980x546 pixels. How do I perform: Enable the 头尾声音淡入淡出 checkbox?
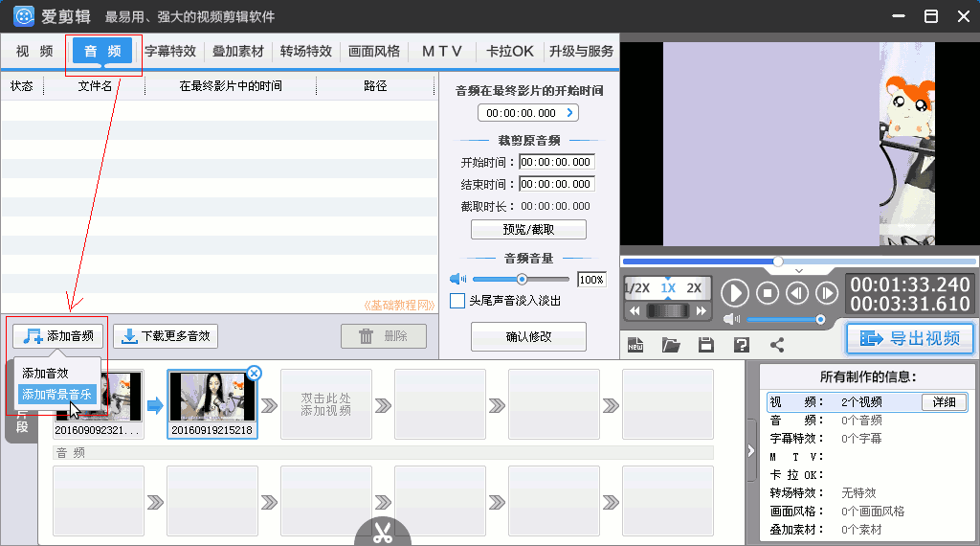(458, 301)
